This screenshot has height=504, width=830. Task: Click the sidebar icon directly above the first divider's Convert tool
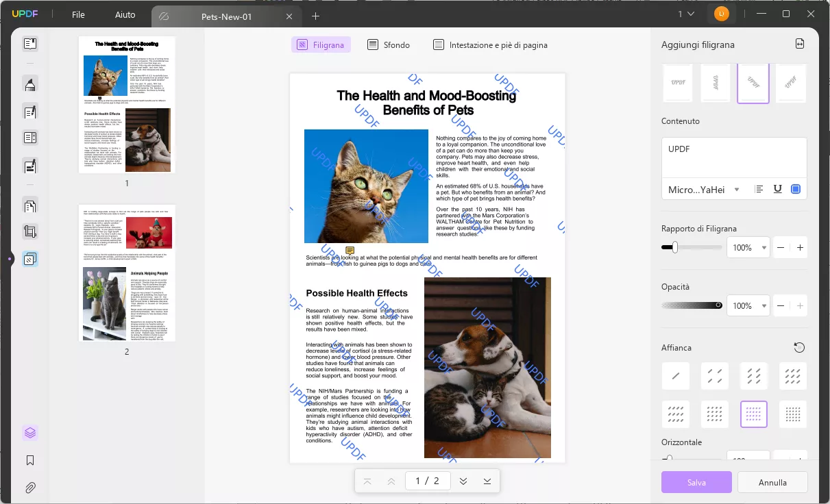click(x=30, y=165)
